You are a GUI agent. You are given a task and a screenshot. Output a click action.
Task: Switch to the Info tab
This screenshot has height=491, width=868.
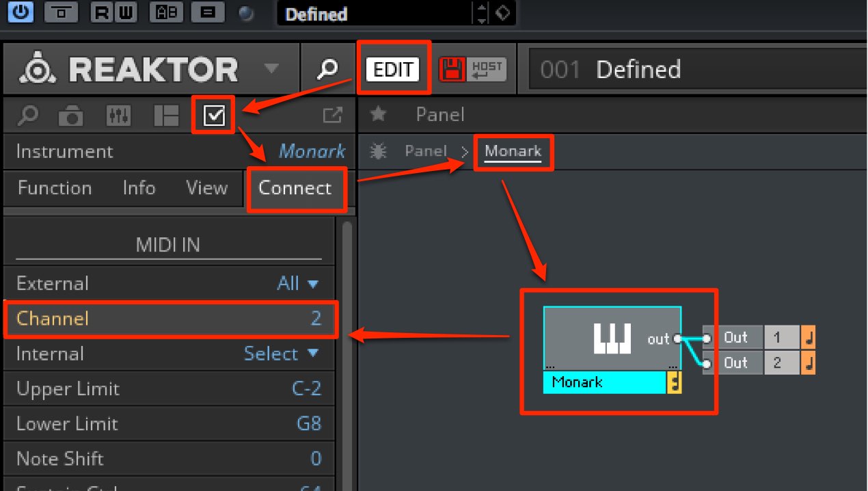pyautogui.click(x=139, y=188)
